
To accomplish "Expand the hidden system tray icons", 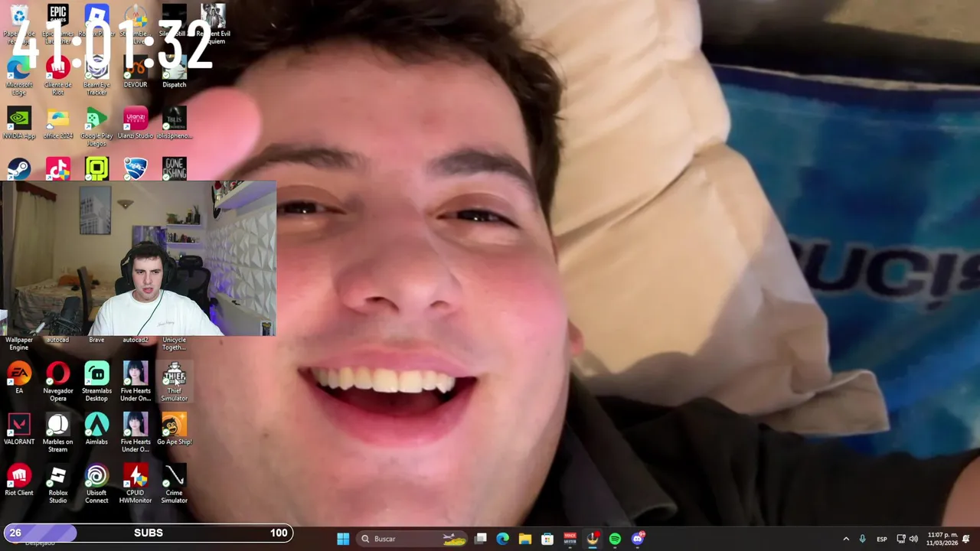I will tap(846, 539).
